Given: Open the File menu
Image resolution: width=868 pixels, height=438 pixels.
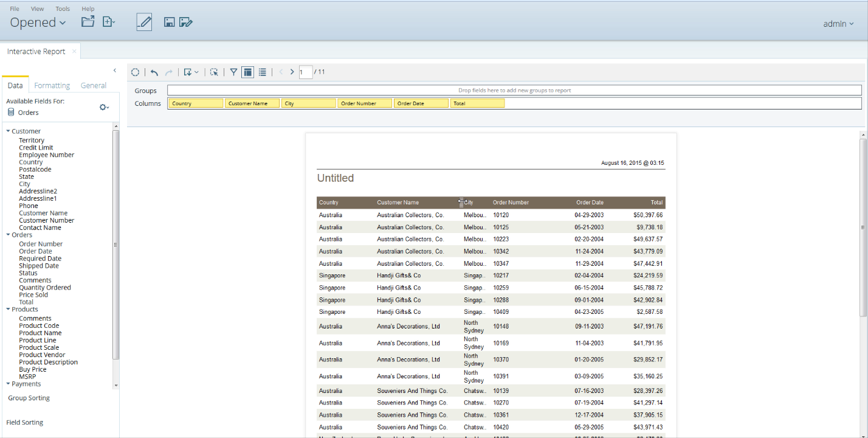Looking at the screenshot, I should click(15, 9).
